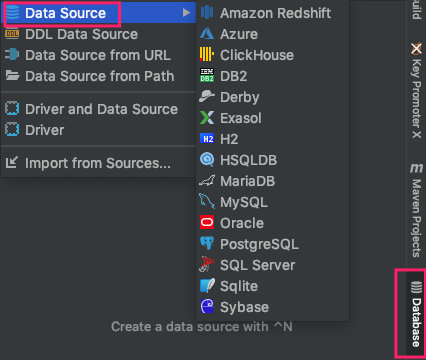The height and width of the screenshot is (360, 426).
Task: Choose Data Source from URL
Action: [99, 55]
